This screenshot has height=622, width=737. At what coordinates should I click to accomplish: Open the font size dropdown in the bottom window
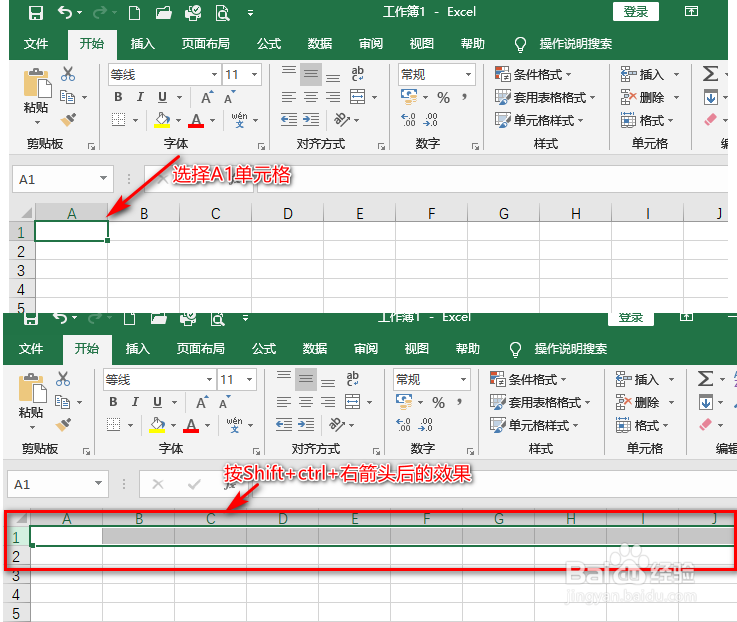tap(249, 379)
